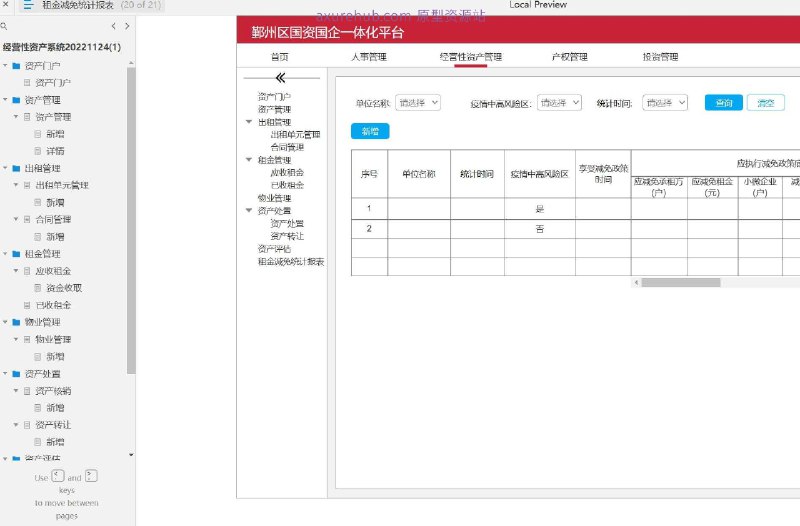Click table row 2 cell showing 否
The width and height of the screenshot is (800, 526).
click(540, 229)
